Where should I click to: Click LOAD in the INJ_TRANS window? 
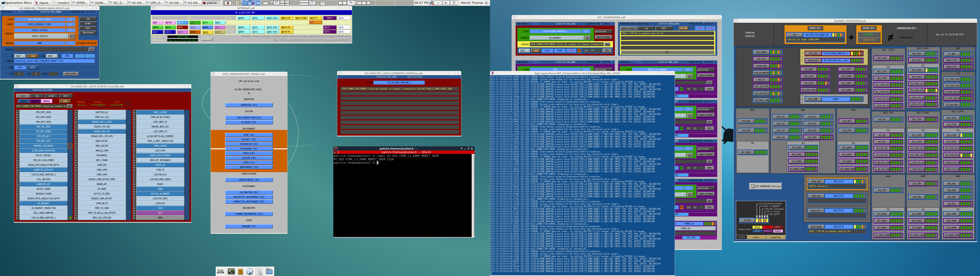tap(32, 56)
